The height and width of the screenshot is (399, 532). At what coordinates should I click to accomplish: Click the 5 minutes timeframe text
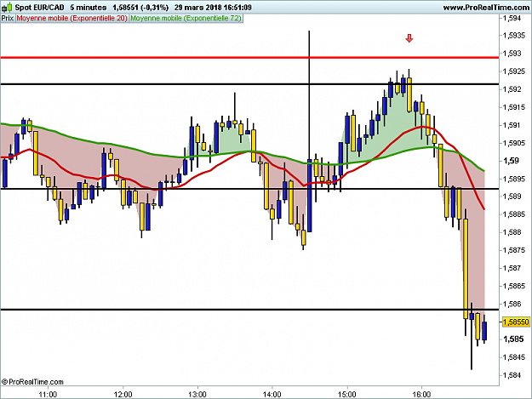pos(89,7)
